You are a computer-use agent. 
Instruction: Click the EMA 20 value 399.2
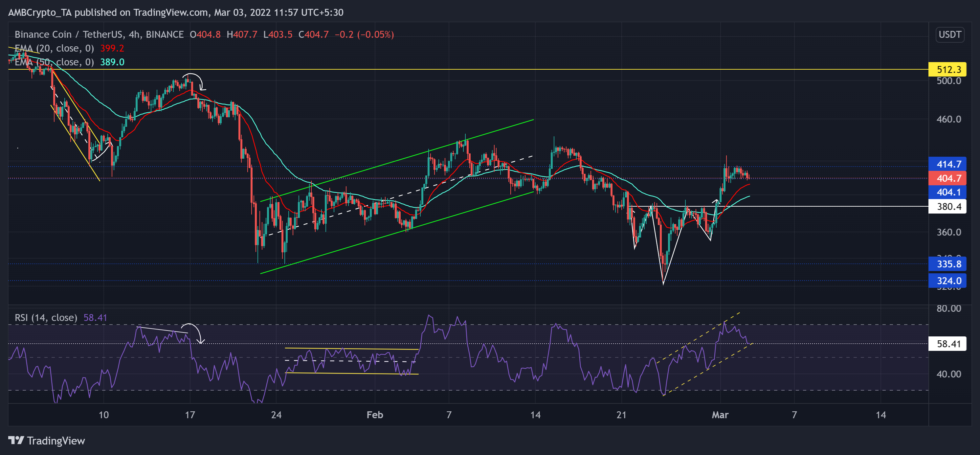point(112,48)
